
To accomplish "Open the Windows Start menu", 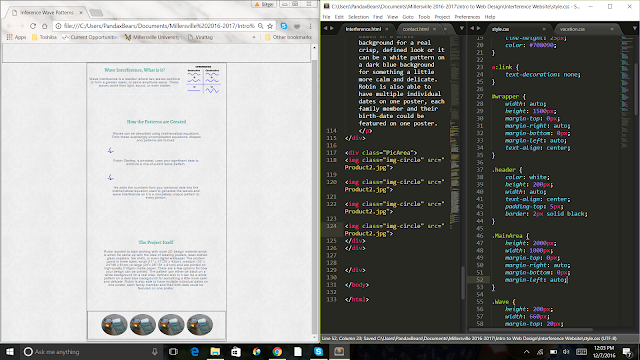I will pyautogui.click(x=9, y=351).
